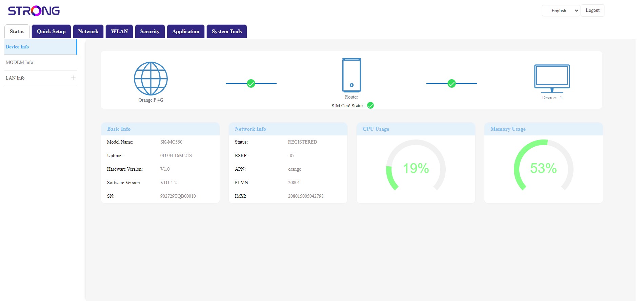The height and width of the screenshot is (301, 644).
Task: Click the SIM Card Status label
Action: 348,106
